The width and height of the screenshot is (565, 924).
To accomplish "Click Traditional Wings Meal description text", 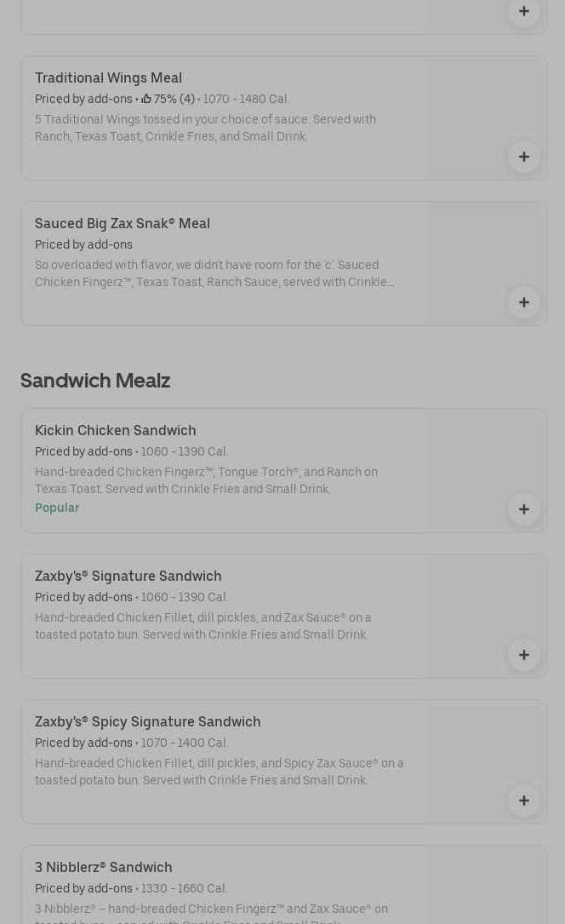I will click(205, 128).
